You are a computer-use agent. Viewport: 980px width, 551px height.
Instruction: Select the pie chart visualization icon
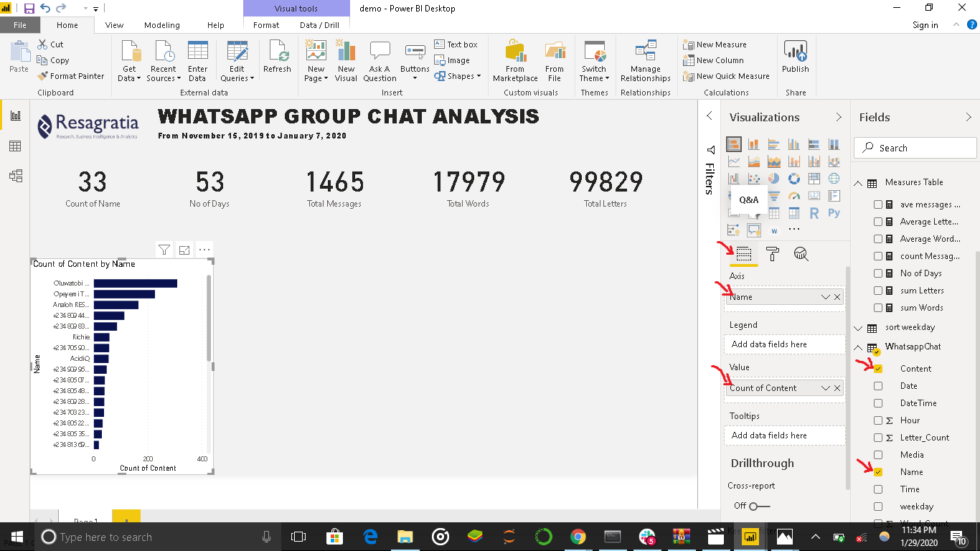click(x=773, y=179)
